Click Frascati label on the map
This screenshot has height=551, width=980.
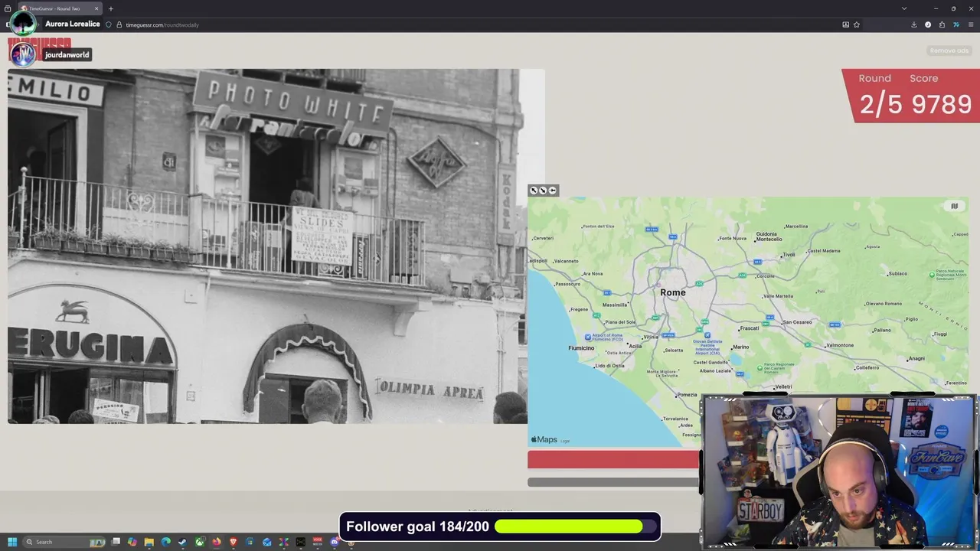coord(750,328)
